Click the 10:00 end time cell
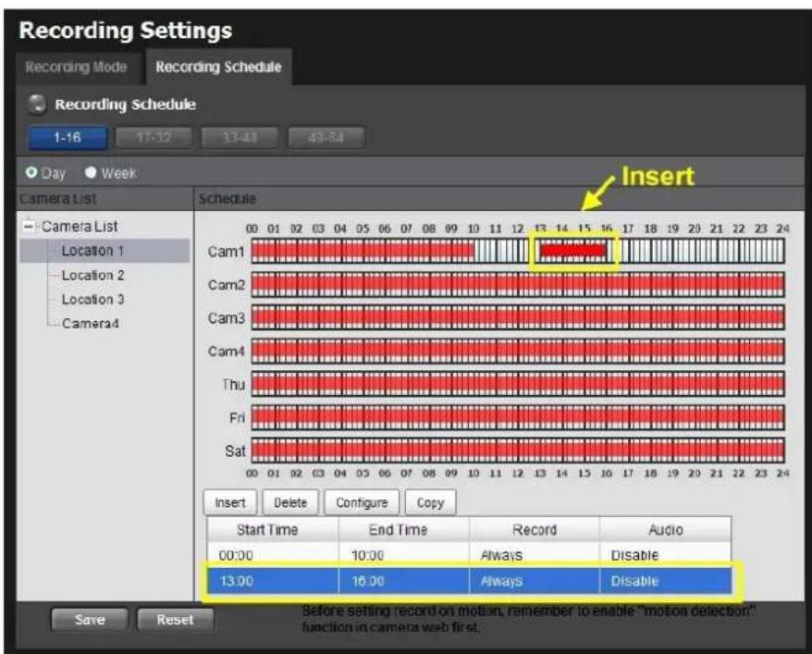This screenshot has width=812, height=654. [x=403, y=555]
